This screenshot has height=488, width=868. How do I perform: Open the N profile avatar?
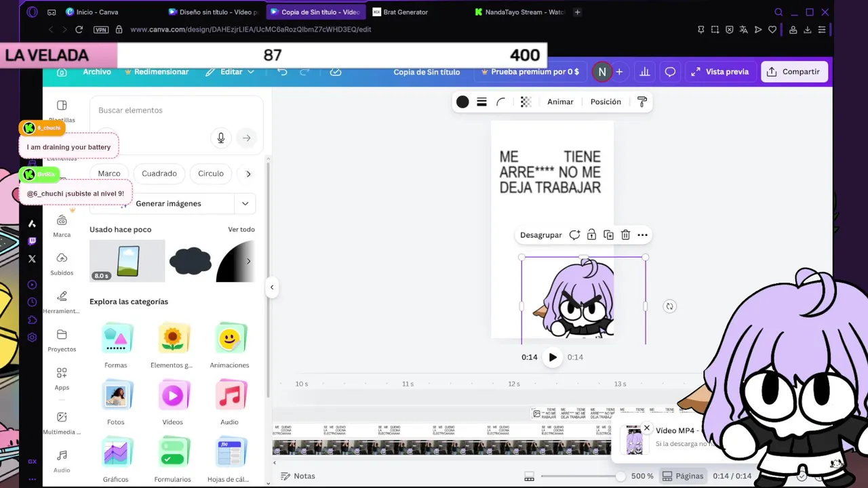tap(601, 72)
